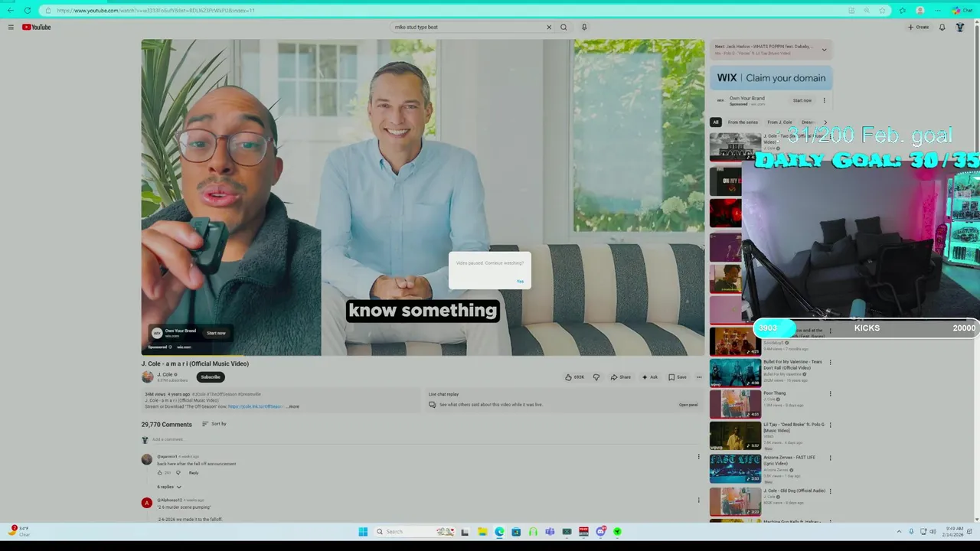This screenshot has height=551, width=980.
Task: Open options for 'Old Dog' video
Action: 830,491
